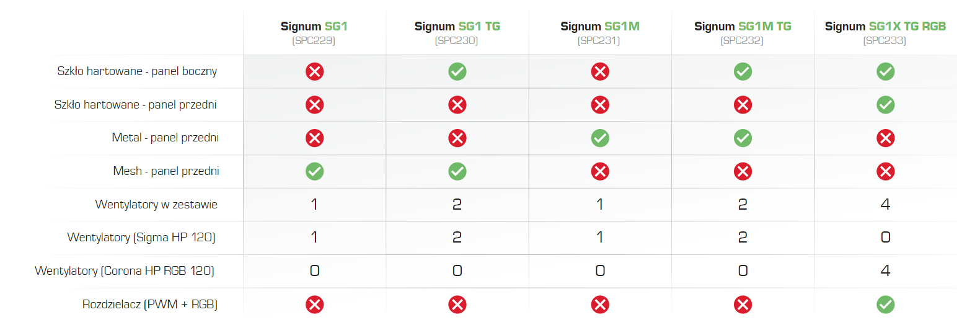Click red cross for SG1M TG Rozdzielacz row

[743, 305]
